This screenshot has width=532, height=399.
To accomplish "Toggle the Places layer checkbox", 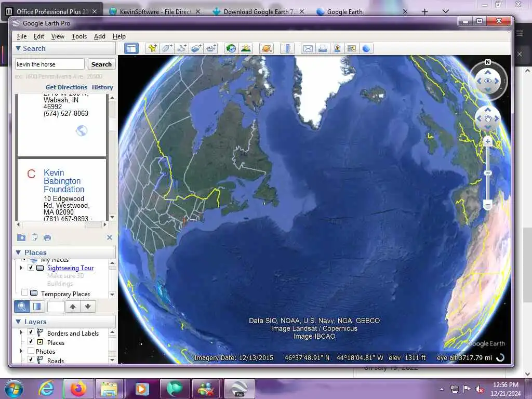I will [x=31, y=341].
